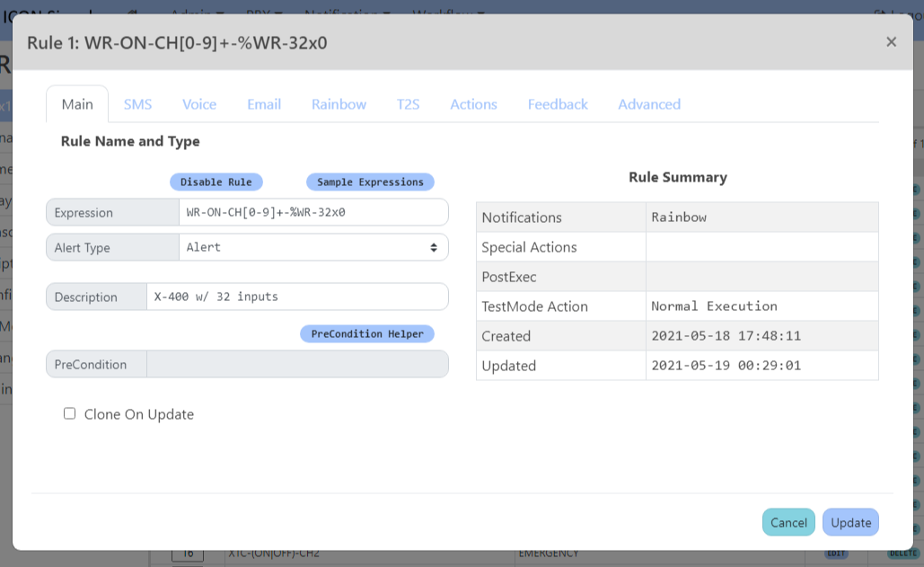This screenshot has width=924, height=567.
Task: View the Feedback tab
Action: [558, 104]
